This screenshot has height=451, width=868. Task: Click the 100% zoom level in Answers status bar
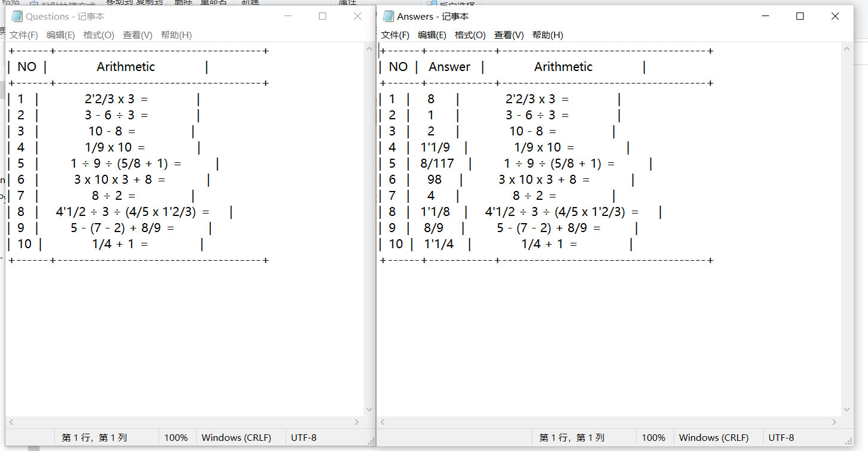point(653,438)
